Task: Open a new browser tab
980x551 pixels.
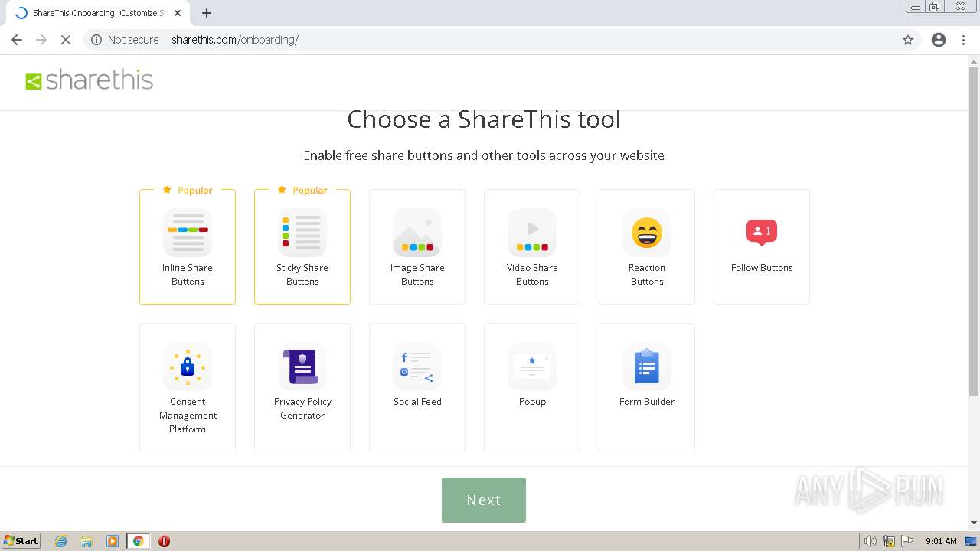Action: (207, 13)
